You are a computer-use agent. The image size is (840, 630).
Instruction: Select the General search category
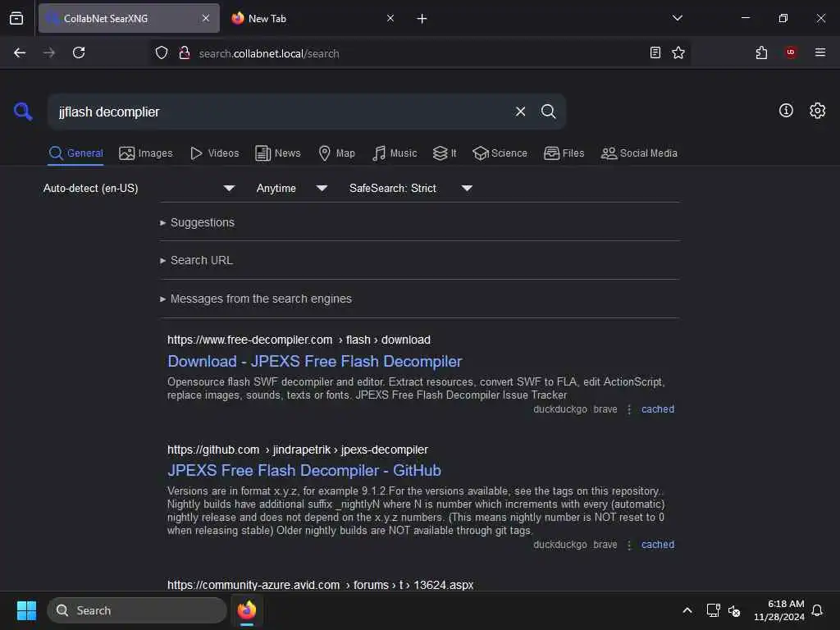pos(75,153)
